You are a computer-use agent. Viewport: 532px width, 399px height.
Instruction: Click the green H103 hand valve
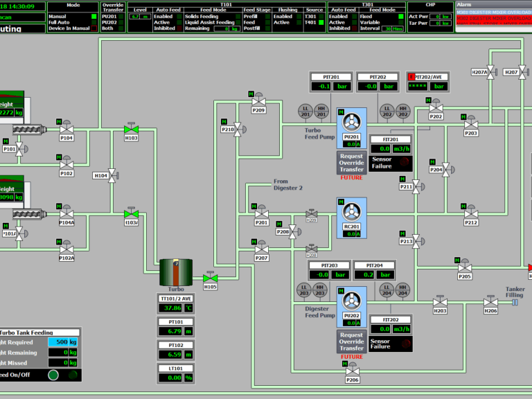pyautogui.click(x=132, y=128)
